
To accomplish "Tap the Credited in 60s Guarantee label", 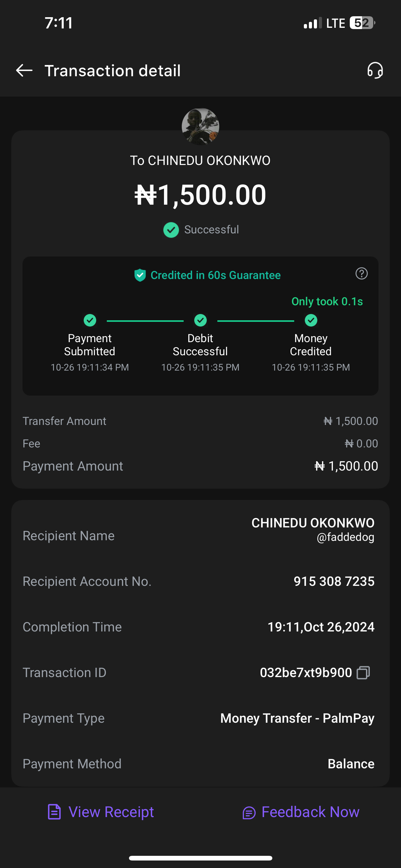I will click(215, 275).
